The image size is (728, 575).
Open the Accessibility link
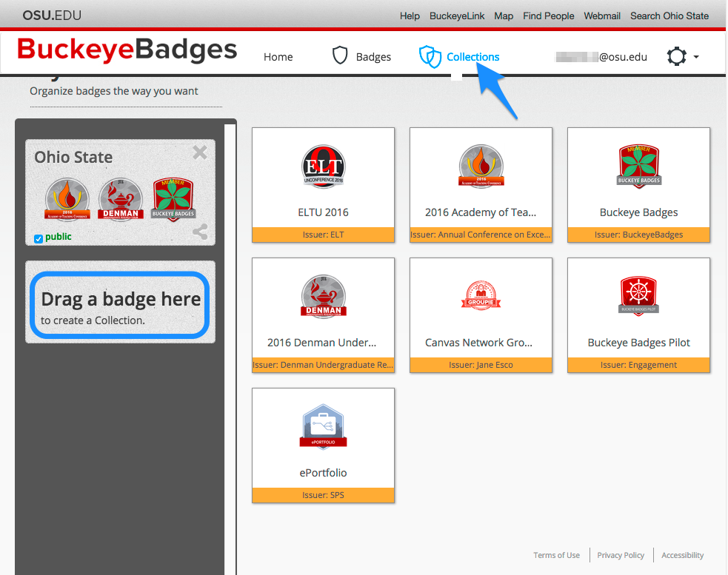[683, 555]
